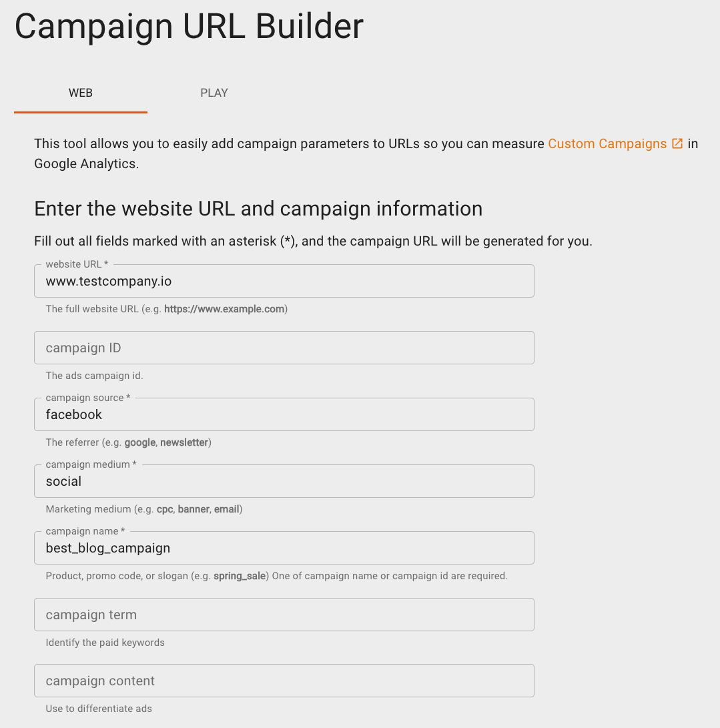720x728 pixels.
Task: Click the 'campaign source *' floating label
Action: click(87, 398)
